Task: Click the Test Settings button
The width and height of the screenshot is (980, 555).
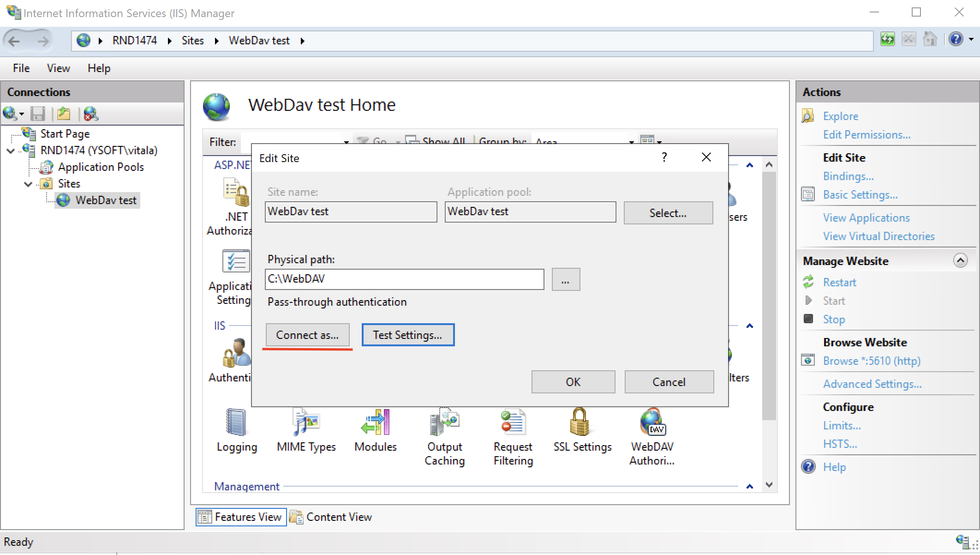Action: 407,335
